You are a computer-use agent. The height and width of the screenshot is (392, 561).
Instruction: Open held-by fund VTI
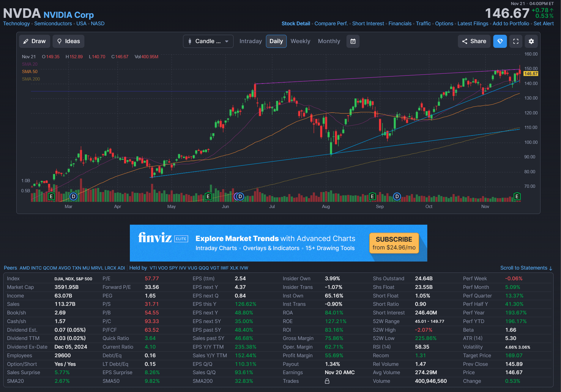[x=153, y=268]
